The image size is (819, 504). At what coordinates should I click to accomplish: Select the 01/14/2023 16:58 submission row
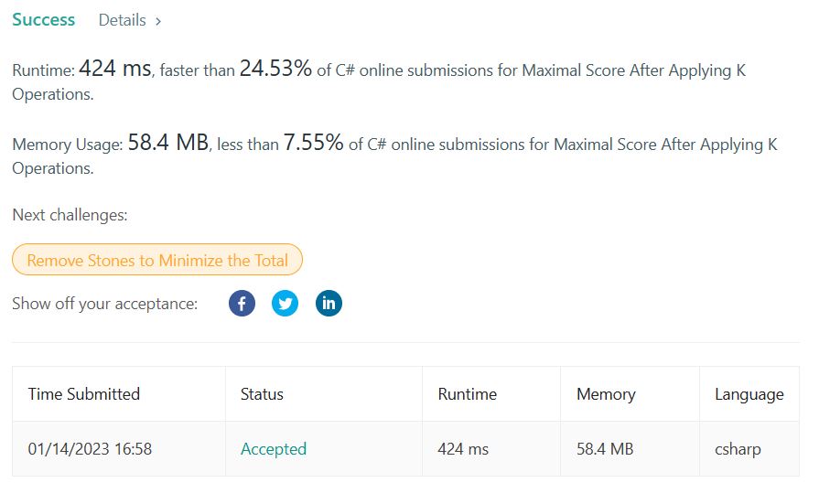click(x=406, y=449)
